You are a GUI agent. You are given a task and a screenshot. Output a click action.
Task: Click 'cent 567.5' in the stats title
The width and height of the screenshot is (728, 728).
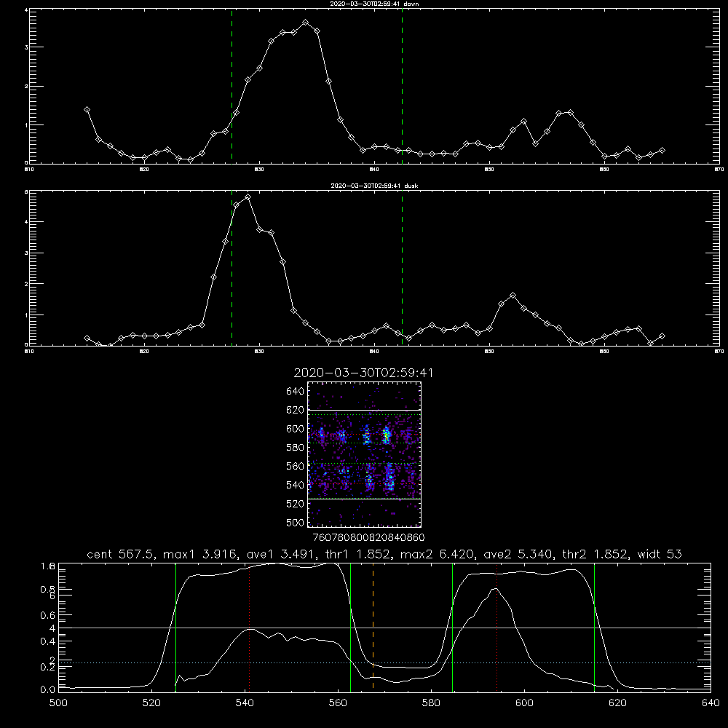click(x=120, y=554)
